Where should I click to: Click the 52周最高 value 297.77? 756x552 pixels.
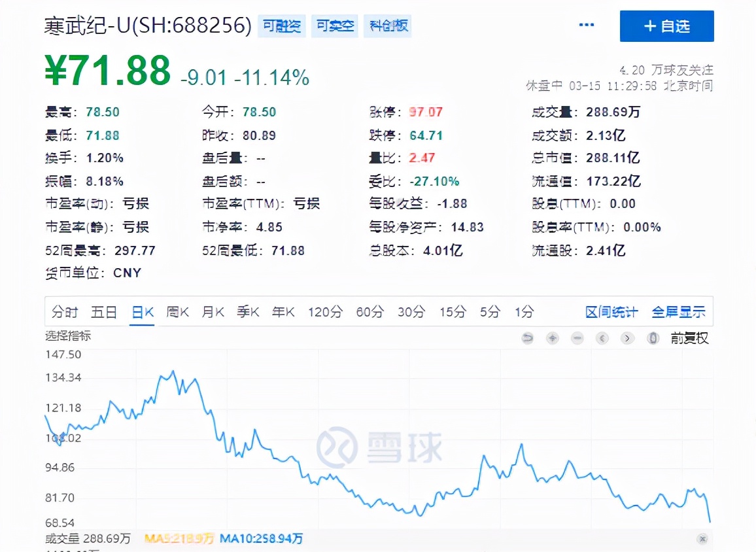click(x=135, y=250)
